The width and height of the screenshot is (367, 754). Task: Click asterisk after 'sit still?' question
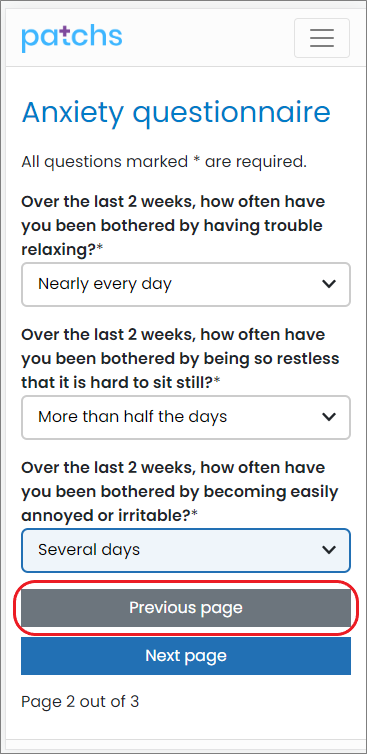tap(217, 380)
